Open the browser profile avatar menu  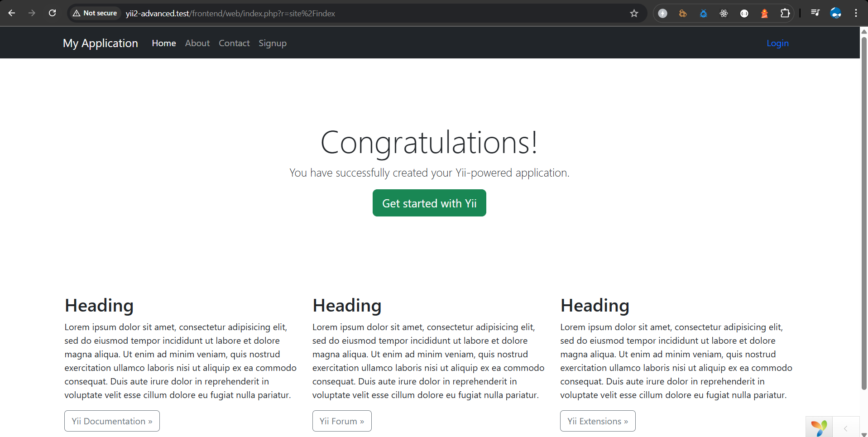835,13
